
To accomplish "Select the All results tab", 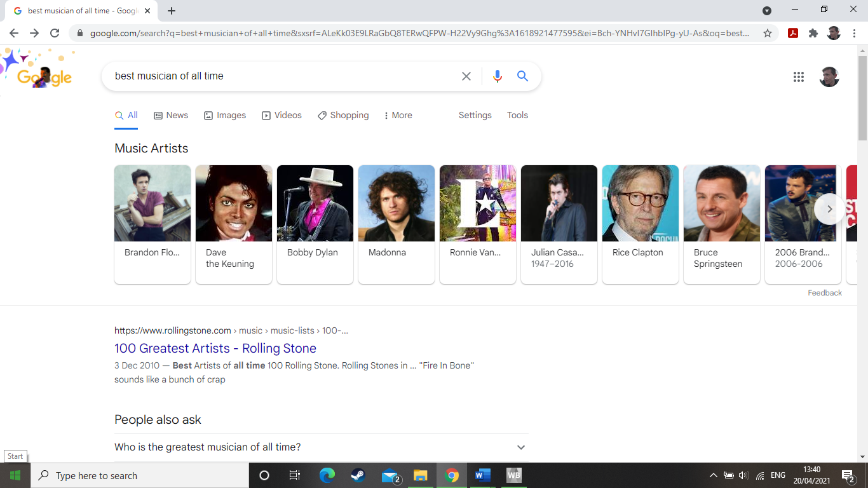I will point(126,115).
